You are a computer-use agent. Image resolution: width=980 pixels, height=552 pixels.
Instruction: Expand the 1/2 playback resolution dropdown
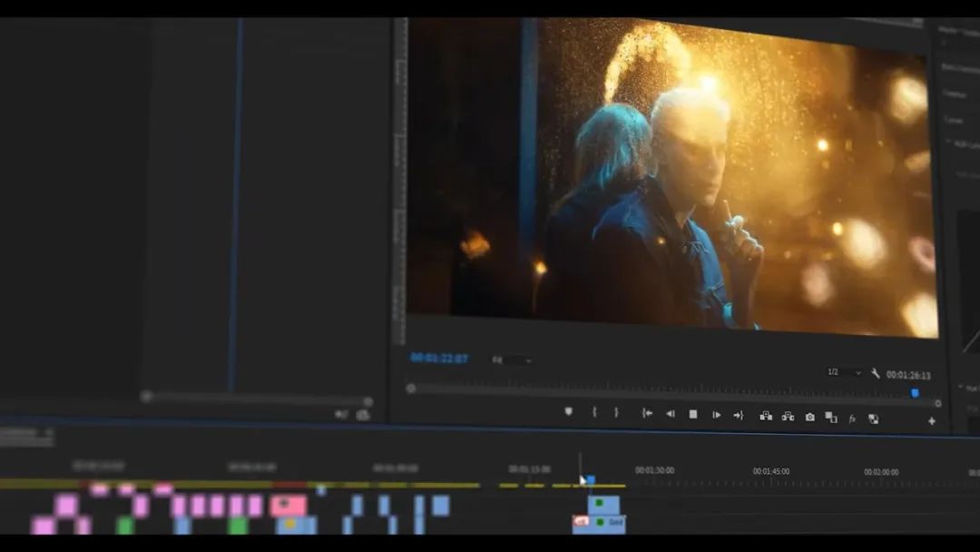point(844,372)
